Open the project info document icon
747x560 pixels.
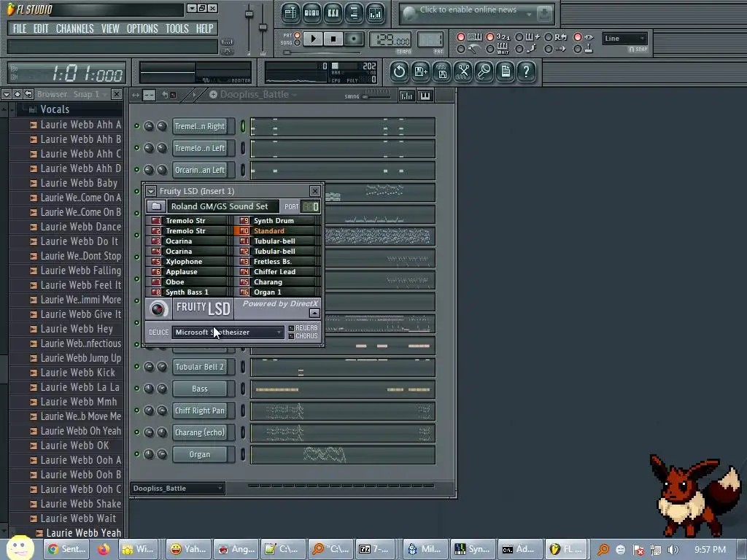coord(506,72)
